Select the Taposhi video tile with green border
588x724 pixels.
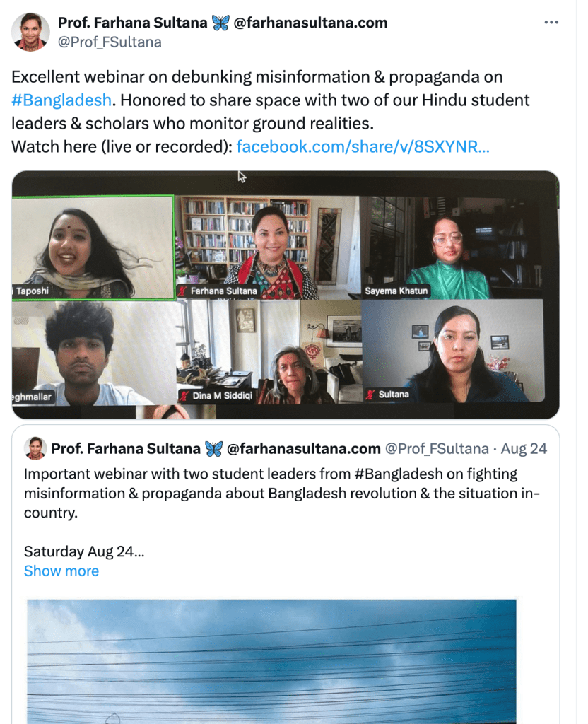tap(93, 247)
